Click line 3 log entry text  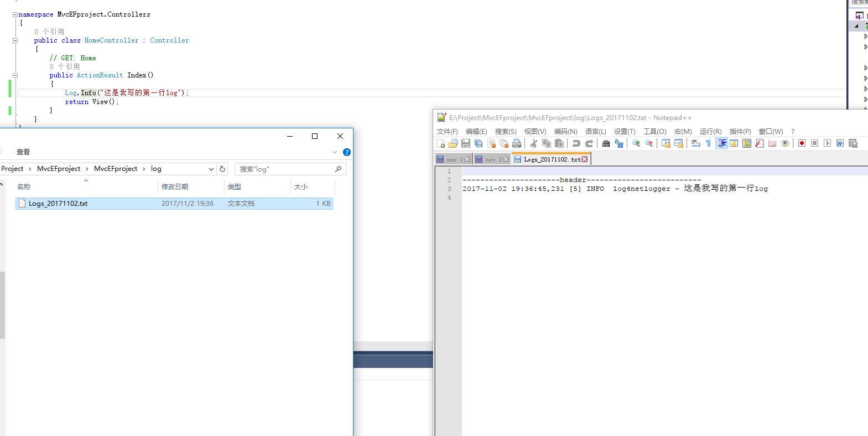click(615, 189)
